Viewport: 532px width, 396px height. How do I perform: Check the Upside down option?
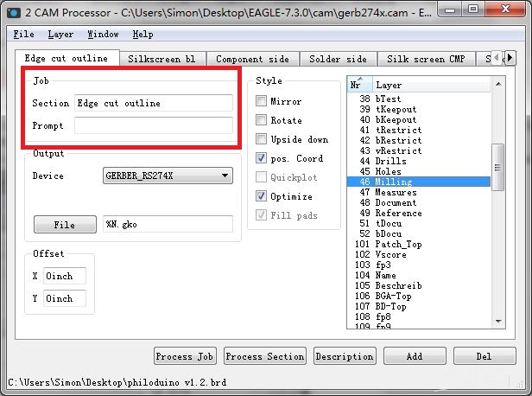click(x=262, y=139)
